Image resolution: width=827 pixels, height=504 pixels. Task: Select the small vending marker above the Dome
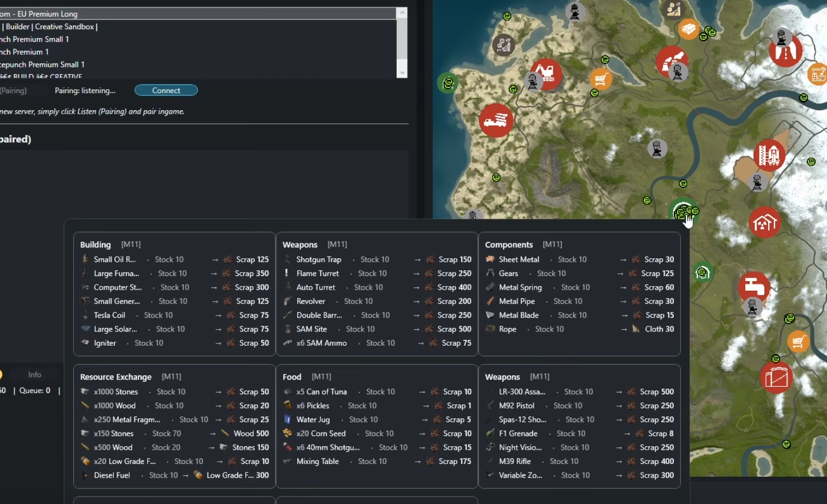click(776, 359)
